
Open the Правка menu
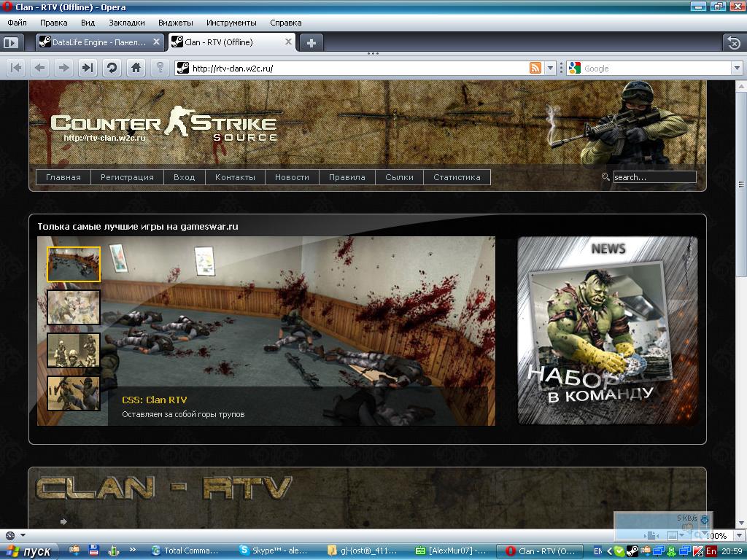pos(54,23)
